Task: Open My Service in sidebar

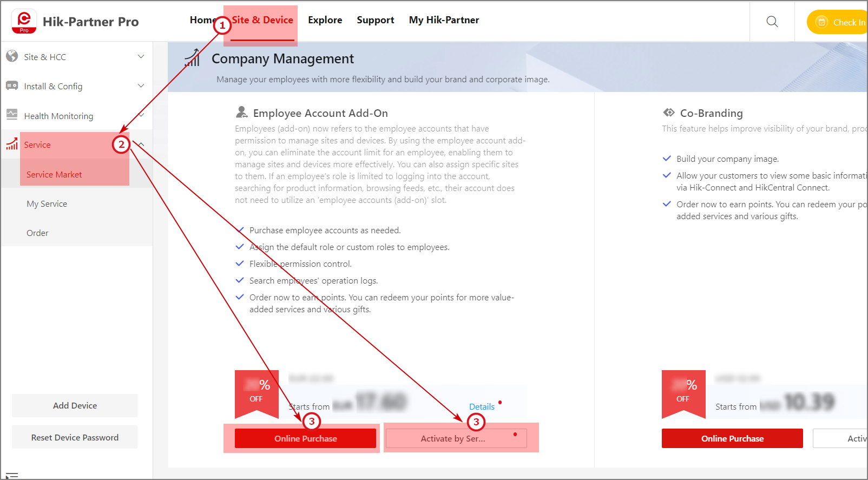Action: click(76, 203)
